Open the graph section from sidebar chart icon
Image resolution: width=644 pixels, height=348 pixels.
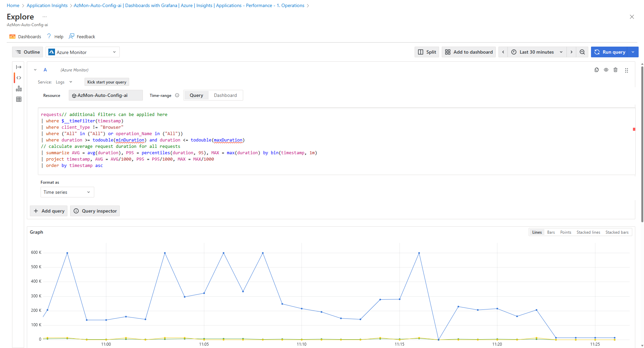tap(19, 89)
